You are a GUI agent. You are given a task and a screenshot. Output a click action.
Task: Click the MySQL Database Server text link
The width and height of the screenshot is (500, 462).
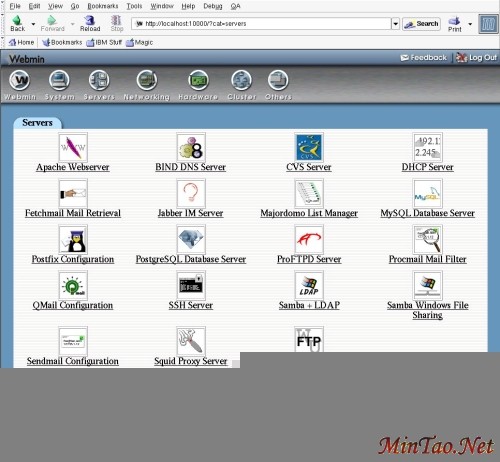[428, 213]
